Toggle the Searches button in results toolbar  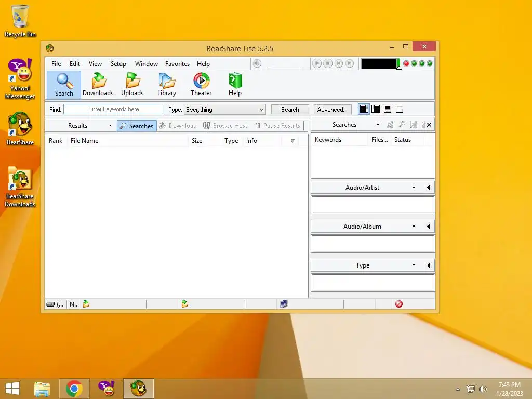coord(137,126)
